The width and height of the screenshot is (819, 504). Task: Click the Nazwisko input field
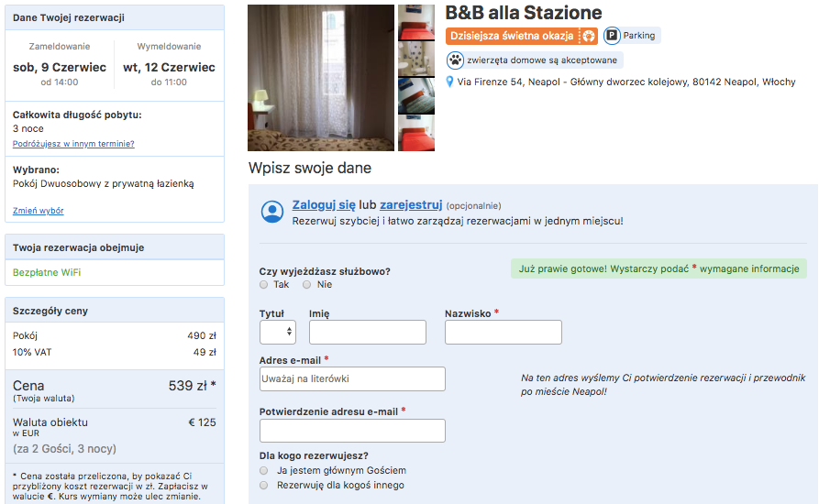click(504, 332)
